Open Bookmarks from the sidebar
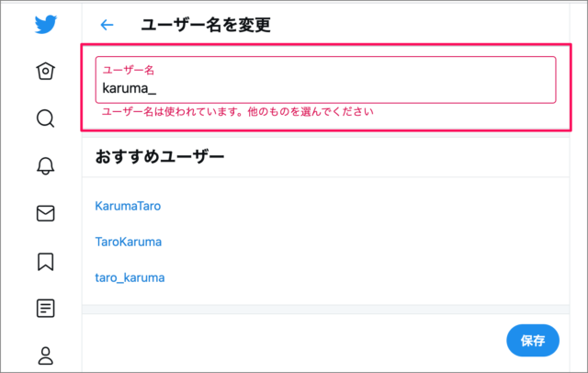The image size is (588, 373). tap(46, 261)
